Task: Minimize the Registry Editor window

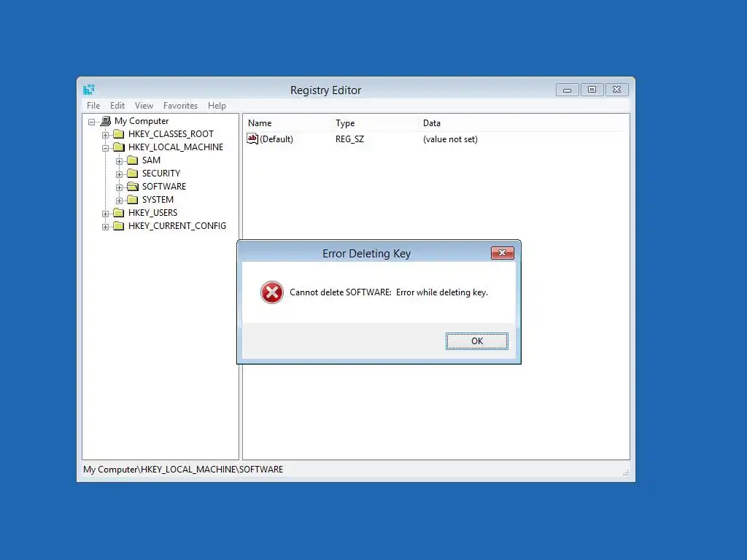Action: coord(567,90)
